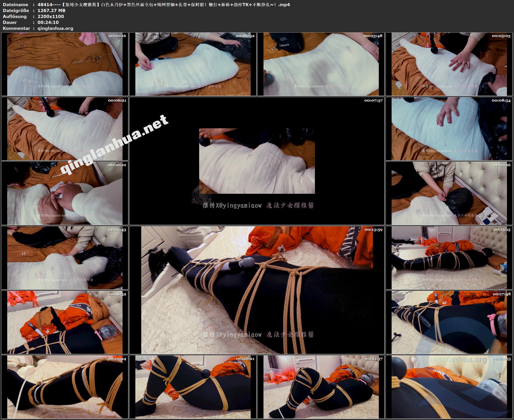Select the frame at 00:03:48
The image size is (514, 420).
(x=321, y=64)
